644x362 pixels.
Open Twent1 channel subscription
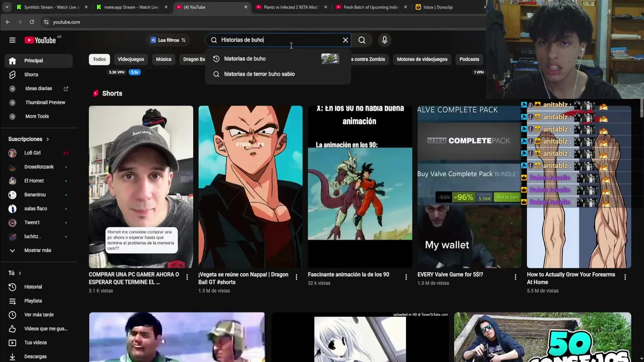click(x=39, y=222)
